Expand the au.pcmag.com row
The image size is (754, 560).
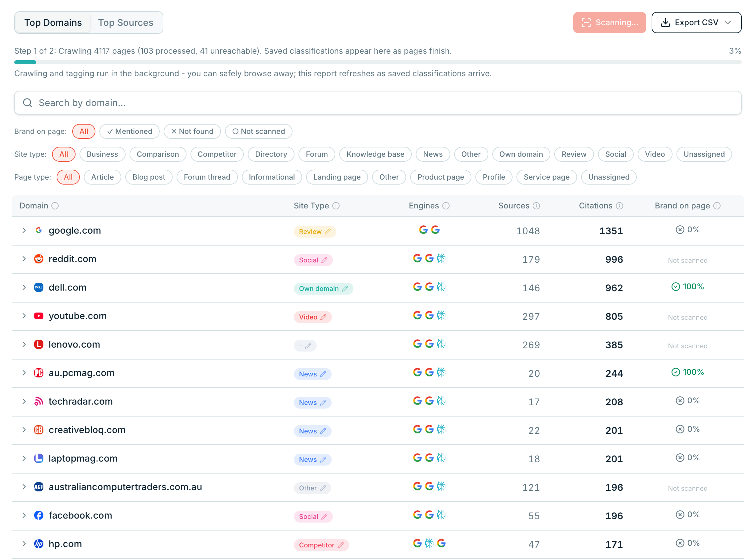pos(24,373)
